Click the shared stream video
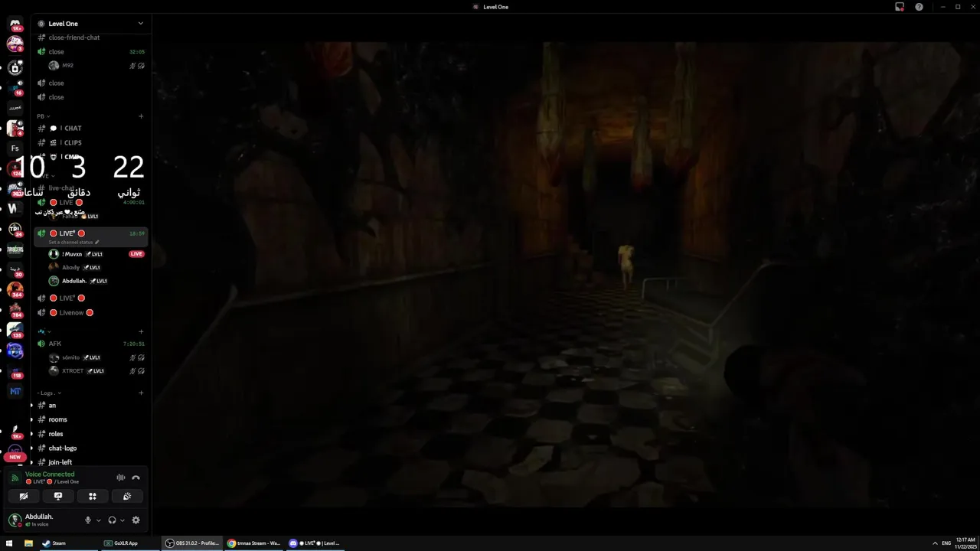The width and height of the screenshot is (980, 551). pos(566,274)
